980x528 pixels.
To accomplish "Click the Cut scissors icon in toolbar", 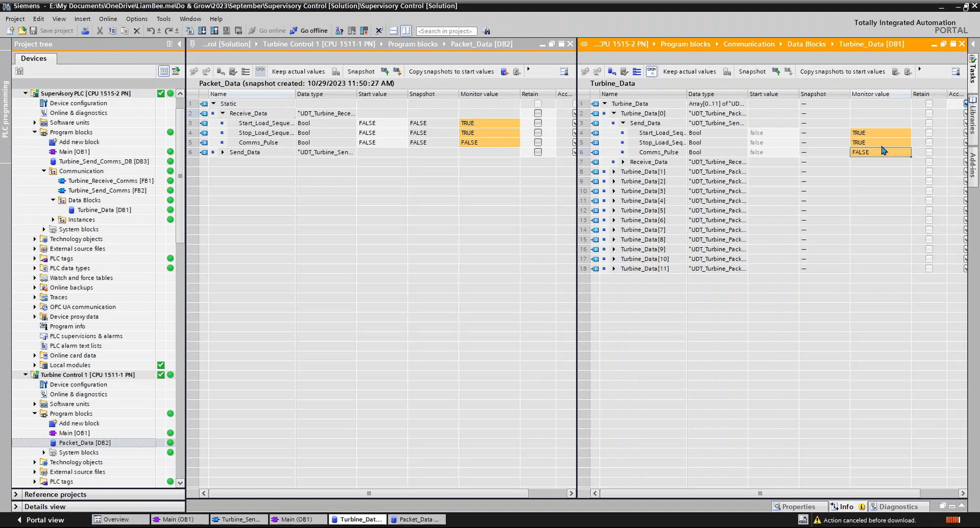I will coord(99,30).
